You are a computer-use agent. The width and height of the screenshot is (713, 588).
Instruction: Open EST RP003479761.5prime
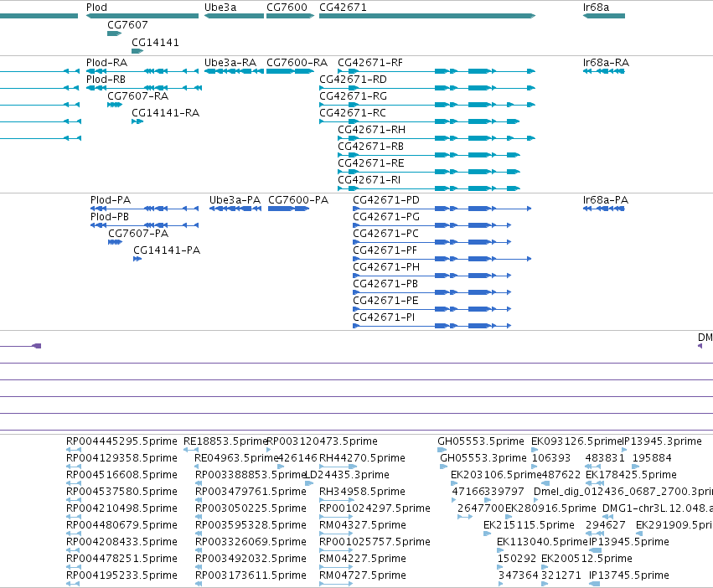click(x=251, y=491)
